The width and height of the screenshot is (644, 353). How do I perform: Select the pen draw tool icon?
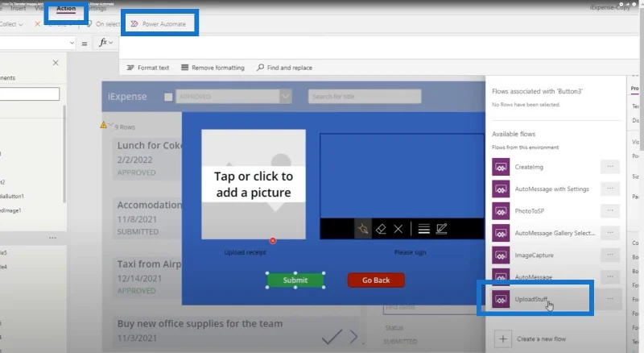[363, 229]
